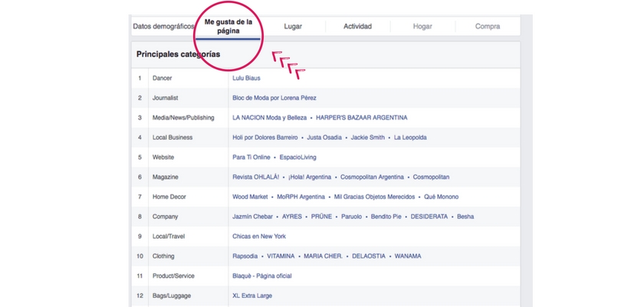
Task: Open the PRÜNE page link
Action: pyautogui.click(x=321, y=216)
